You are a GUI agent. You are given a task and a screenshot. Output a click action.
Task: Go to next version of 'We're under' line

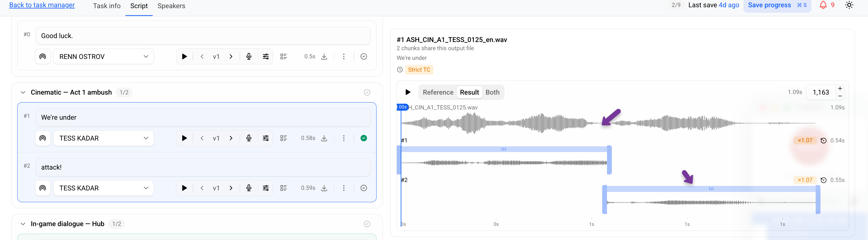coord(231,138)
